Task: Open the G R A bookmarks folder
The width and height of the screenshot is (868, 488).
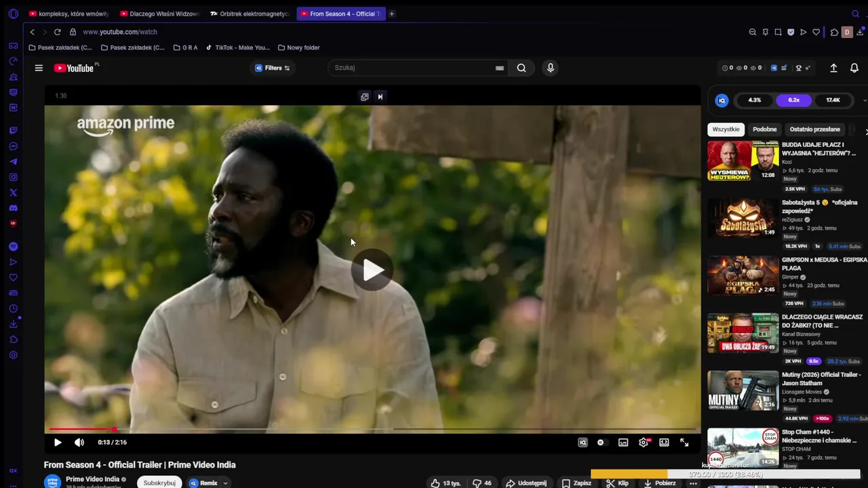Action: pos(185,47)
